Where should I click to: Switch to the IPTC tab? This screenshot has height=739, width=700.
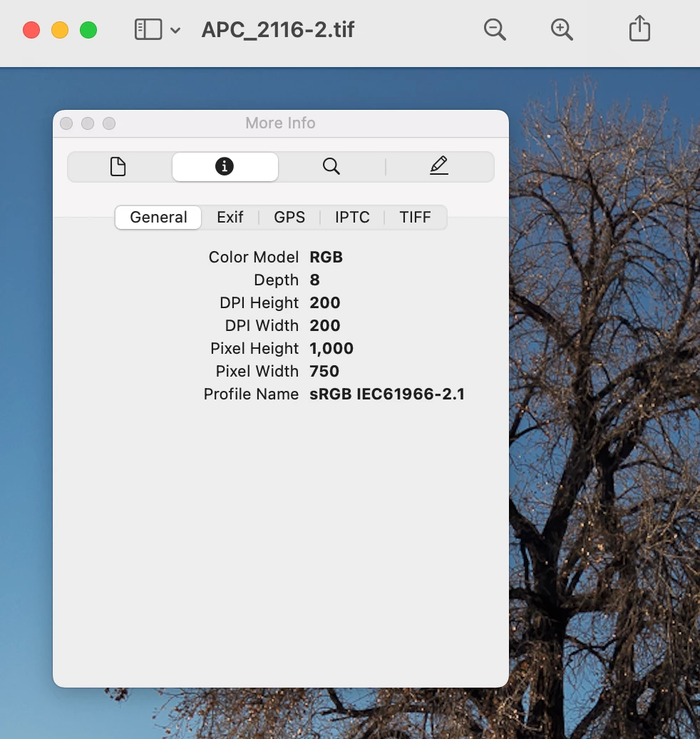pyautogui.click(x=352, y=218)
